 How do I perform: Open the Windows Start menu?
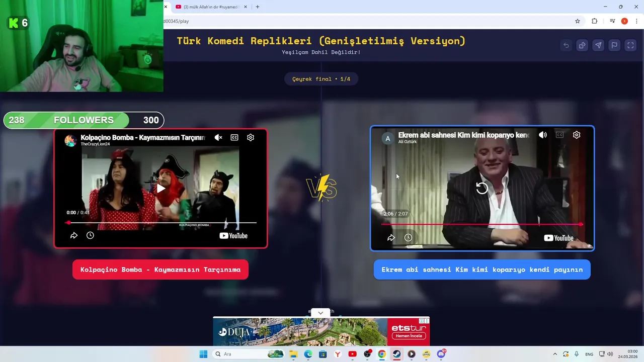(x=203, y=354)
